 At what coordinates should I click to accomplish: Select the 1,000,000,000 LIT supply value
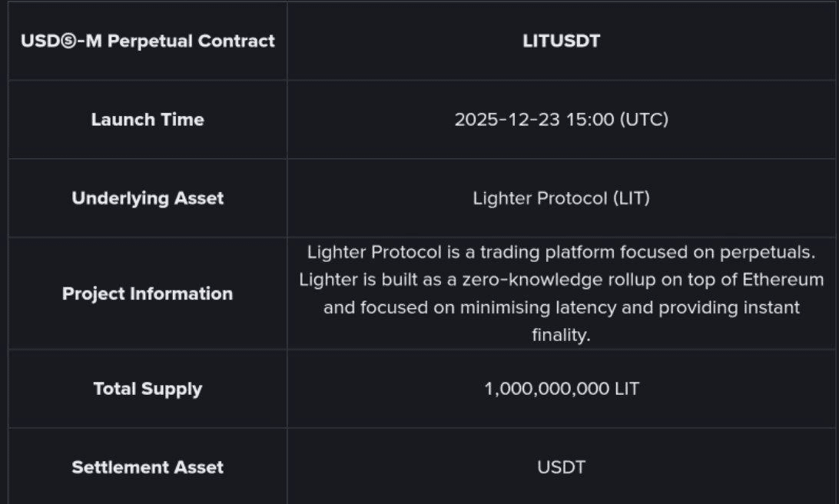coord(561,389)
